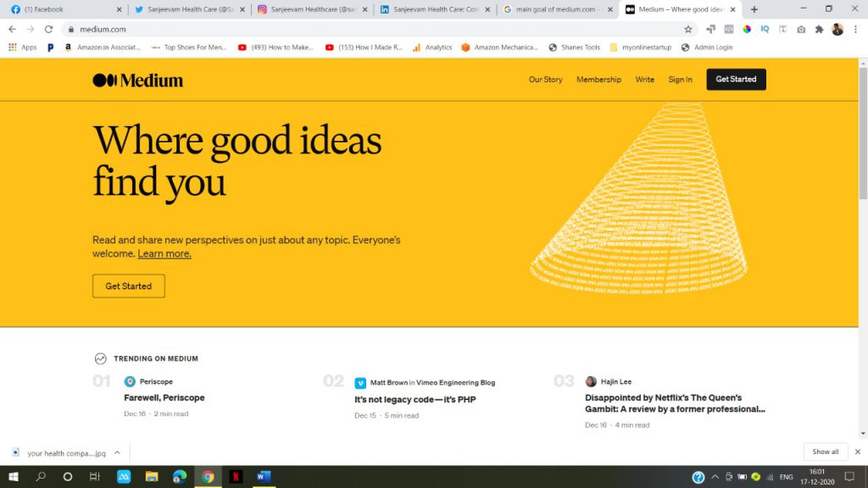
Task: Click the Vimeo Engineering Blog avatar icon
Action: coord(360,382)
